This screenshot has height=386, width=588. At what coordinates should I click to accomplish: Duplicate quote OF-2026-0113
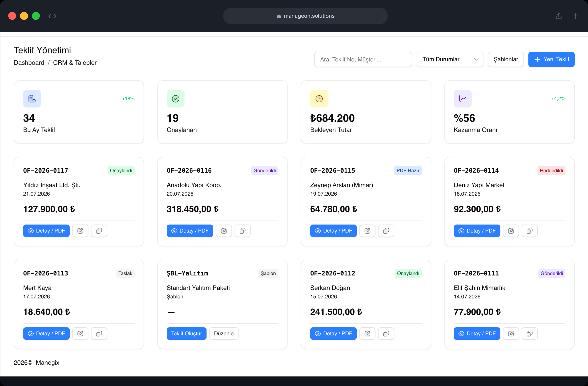coord(99,333)
